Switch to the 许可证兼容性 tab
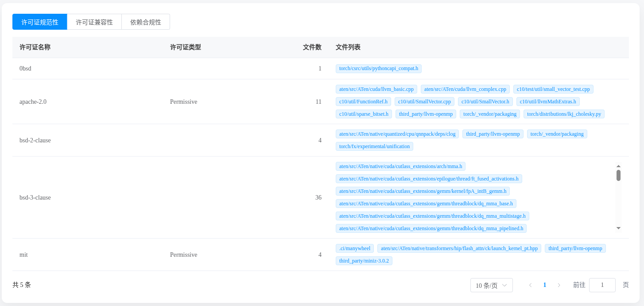This screenshot has height=306, width=644. pos(94,22)
